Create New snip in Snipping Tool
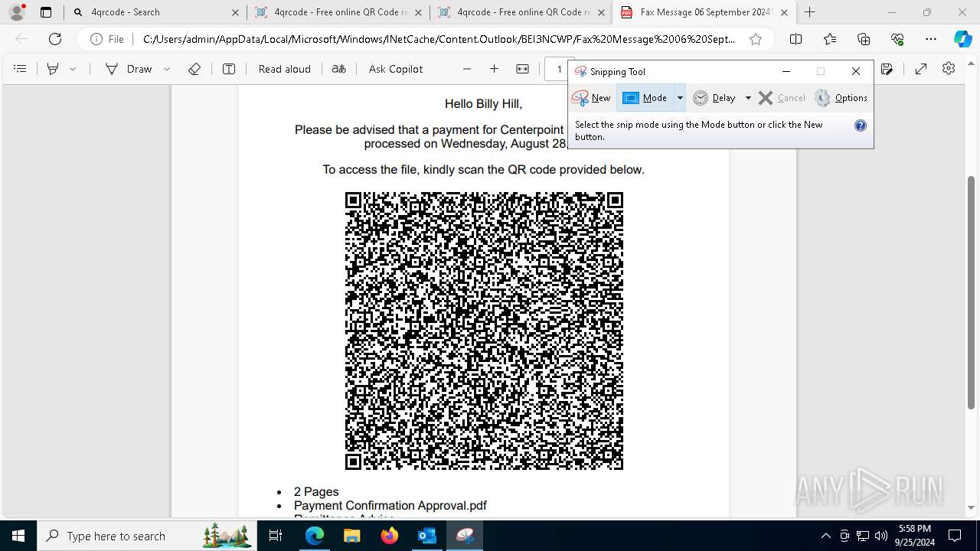Image resolution: width=980 pixels, height=551 pixels. [x=591, y=98]
